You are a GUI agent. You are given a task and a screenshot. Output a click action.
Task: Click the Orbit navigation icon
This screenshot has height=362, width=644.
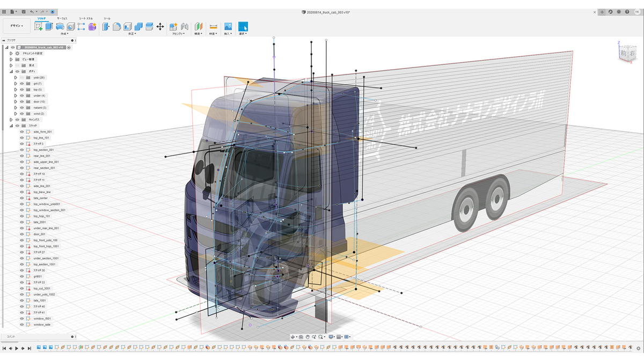click(x=293, y=337)
